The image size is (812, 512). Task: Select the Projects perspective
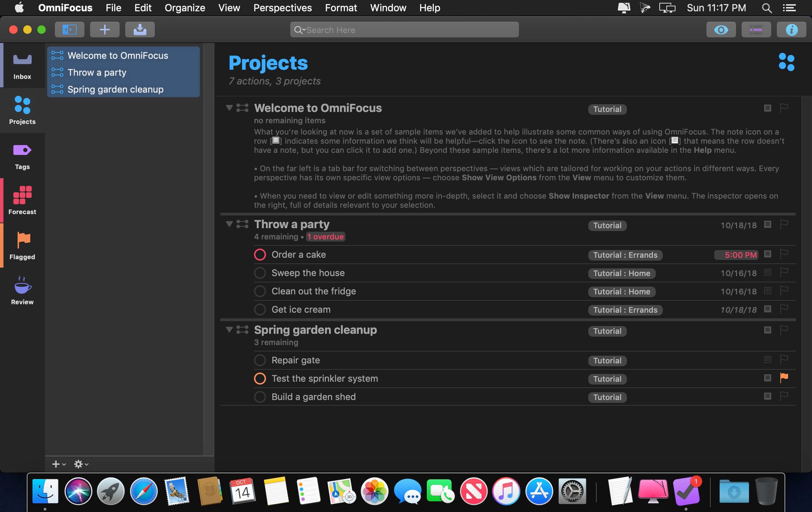point(22,110)
